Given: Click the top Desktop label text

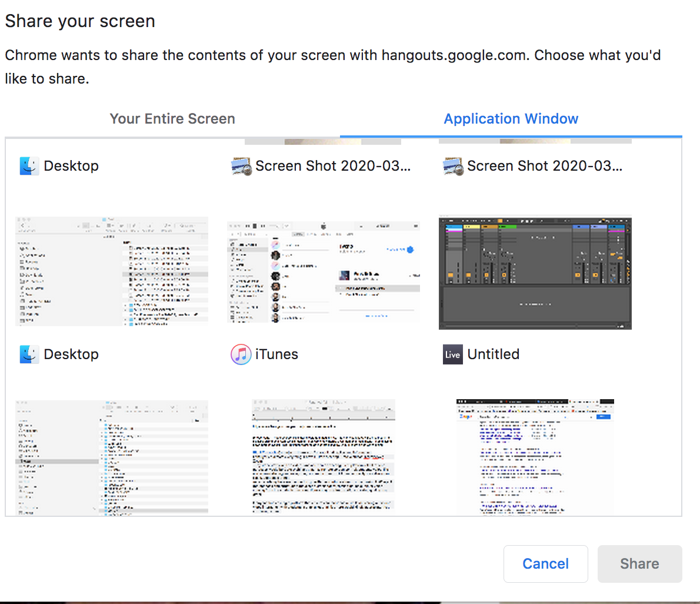Looking at the screenshot, I should (71, 166).
